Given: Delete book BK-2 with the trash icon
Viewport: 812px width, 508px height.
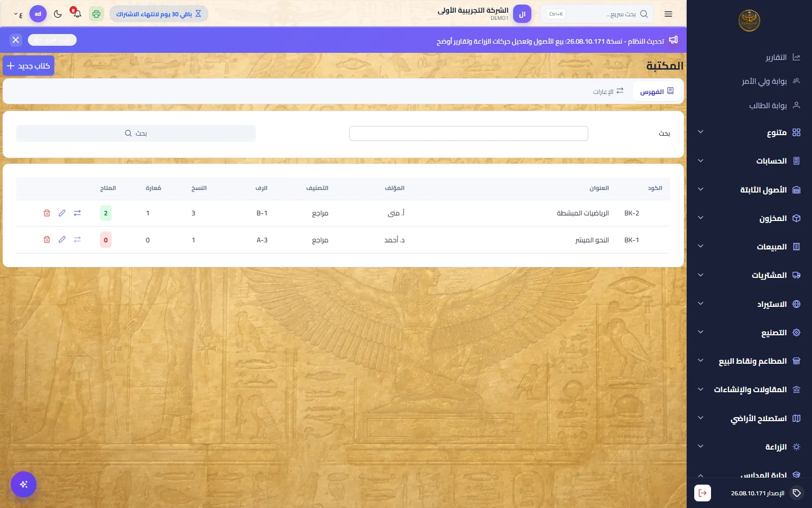Looking at the screenshot, I should (47, 213).
